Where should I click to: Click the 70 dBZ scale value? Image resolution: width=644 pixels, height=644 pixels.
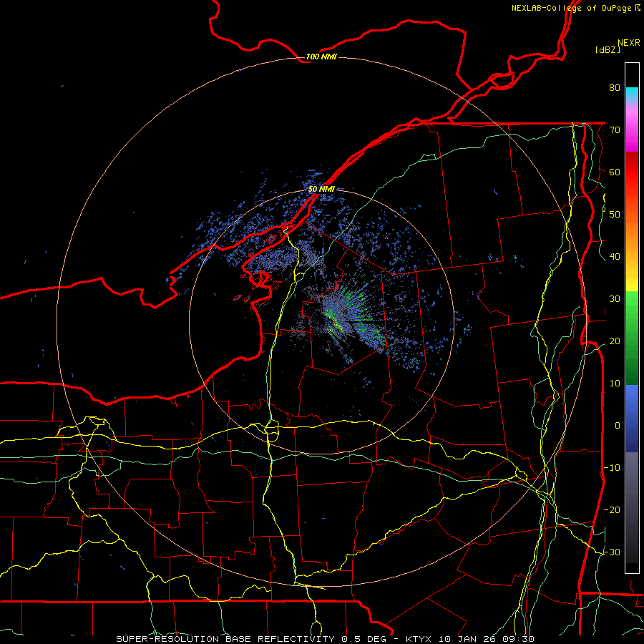click(615, 130)
